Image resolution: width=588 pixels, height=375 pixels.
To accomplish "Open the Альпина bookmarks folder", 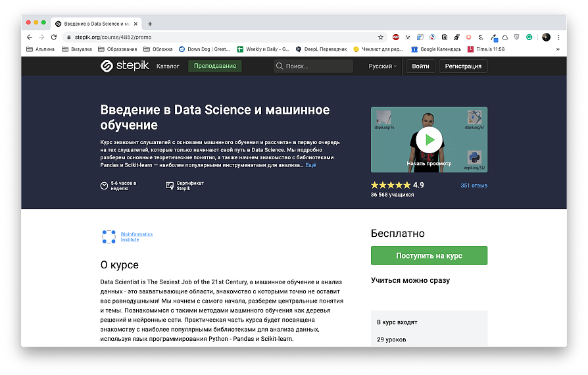I will click(40, 49).
